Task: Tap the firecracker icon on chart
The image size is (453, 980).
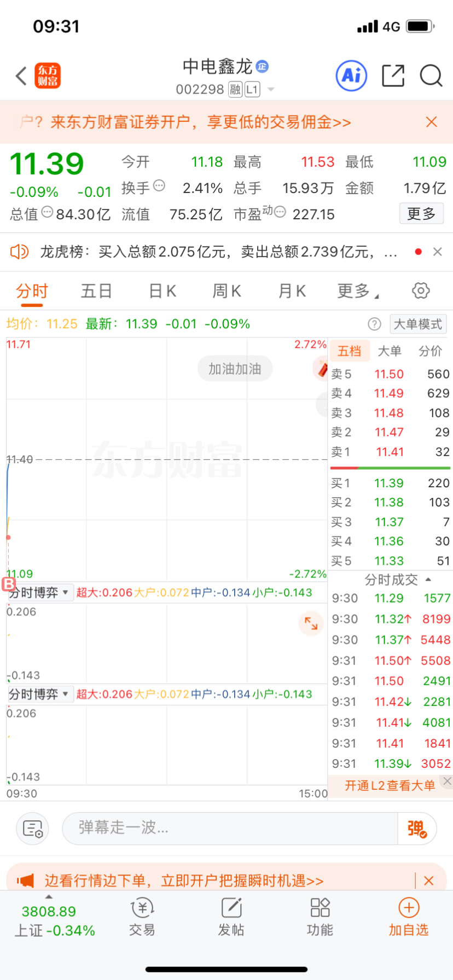Action: [x=322, y=369]
